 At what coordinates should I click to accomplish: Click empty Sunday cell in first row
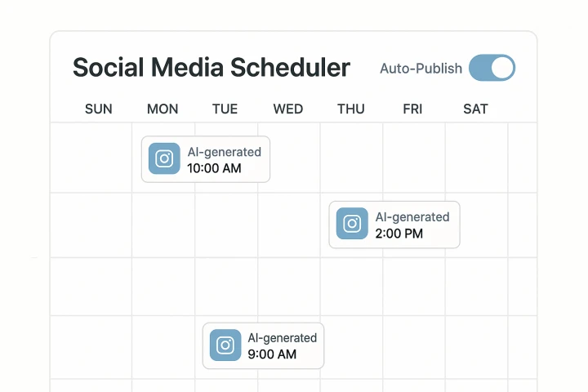(91, 158)
